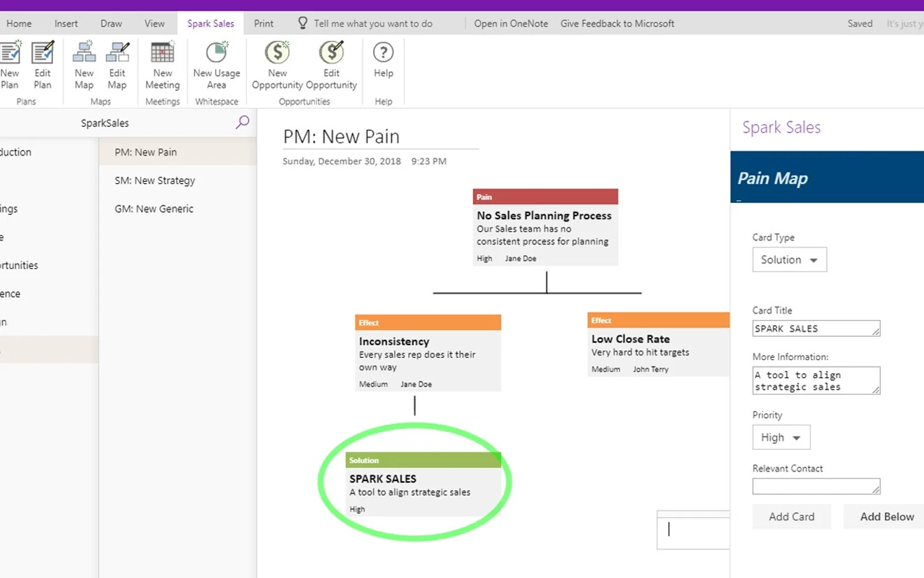Open the Card Type dropdown
Screen dimensions: 924x578
[x=789, y=260]
